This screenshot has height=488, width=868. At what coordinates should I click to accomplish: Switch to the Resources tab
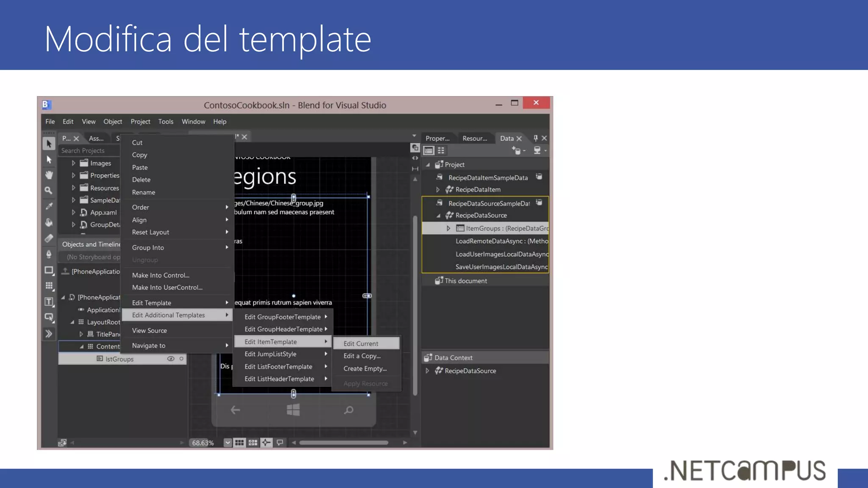tap(475, 139)
